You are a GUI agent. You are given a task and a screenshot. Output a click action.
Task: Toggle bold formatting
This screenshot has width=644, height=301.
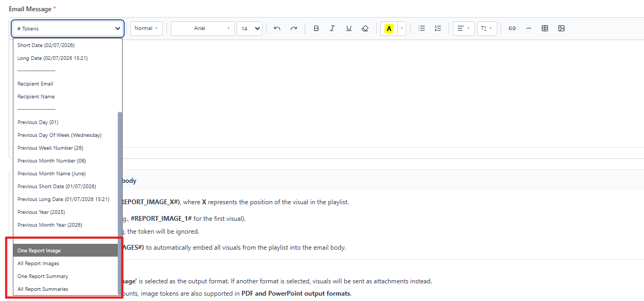pos(316,28)
